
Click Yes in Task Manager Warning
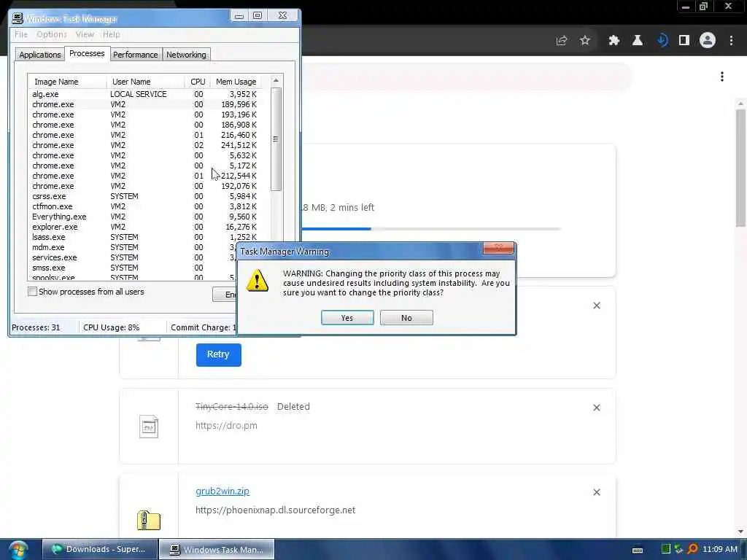(x=347, y=318)
